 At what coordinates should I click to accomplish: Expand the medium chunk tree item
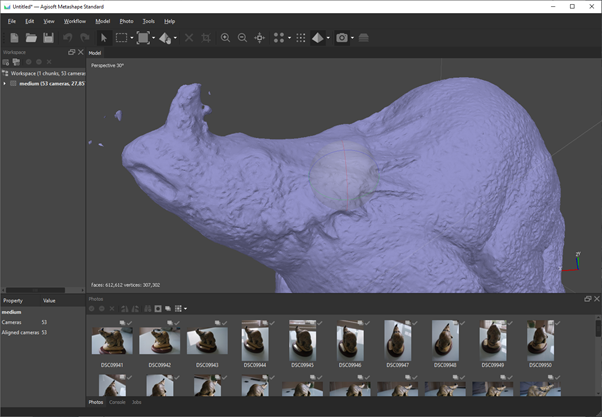coord(5,84)
